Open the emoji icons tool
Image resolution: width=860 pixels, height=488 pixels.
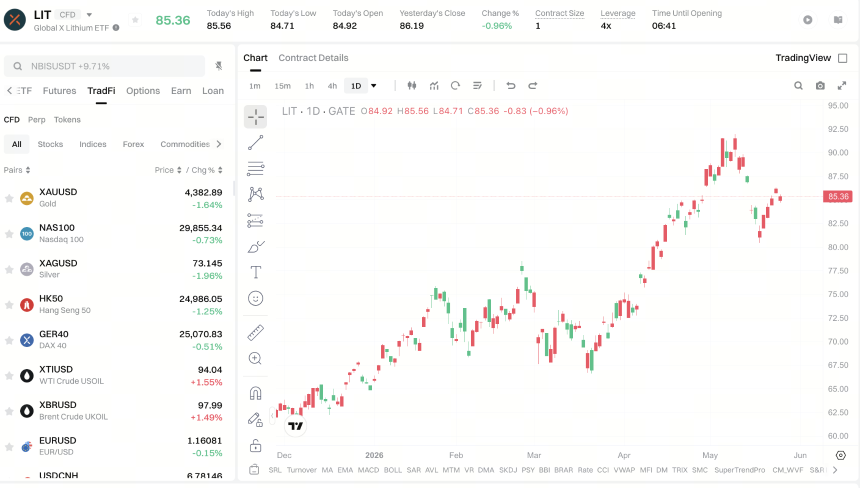(256, 298)
